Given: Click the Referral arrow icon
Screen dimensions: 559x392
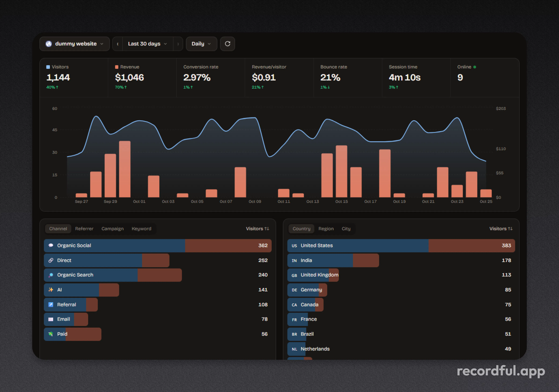Looking at the screenshot, I should coord(51,305).
